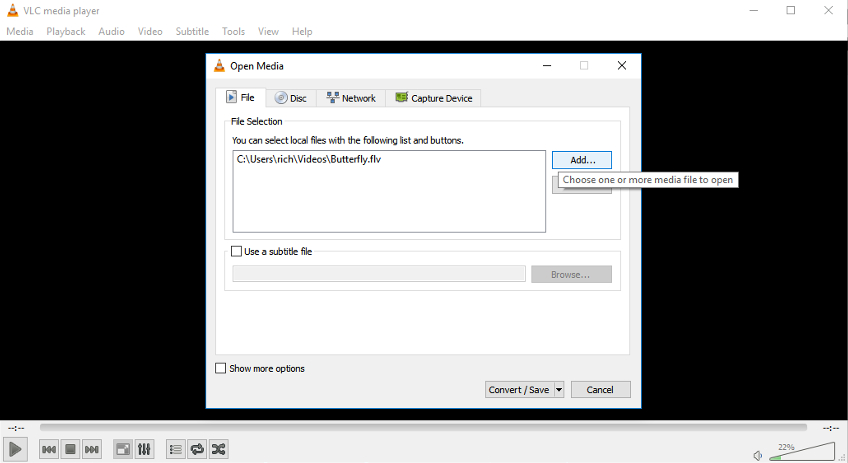Toggle shuffle random playback icon
The height and width of the screenshot is (463, 848).
218,449
